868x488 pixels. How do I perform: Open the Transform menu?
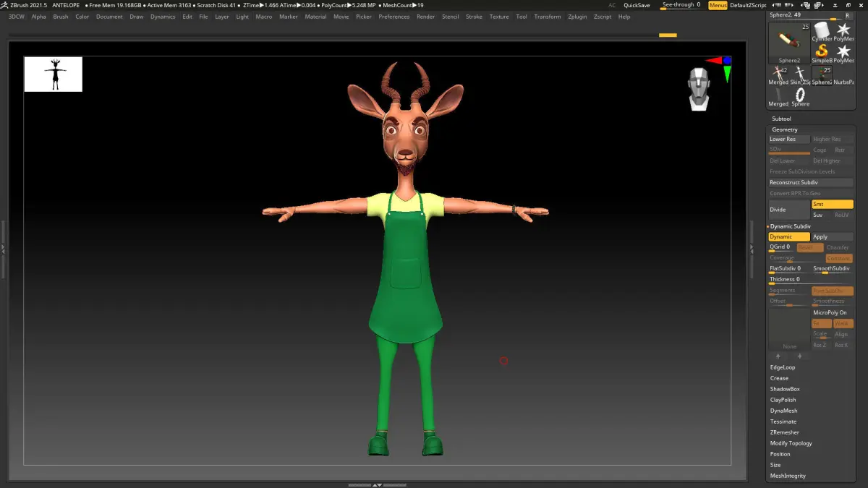coord(547,17)
